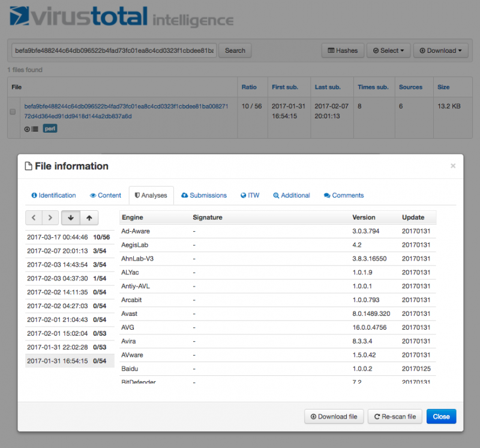Image resolution: width=480 pixels, height=448 pixels.
Task: Click the Avira engine name
Action: (x=128, y=341)
